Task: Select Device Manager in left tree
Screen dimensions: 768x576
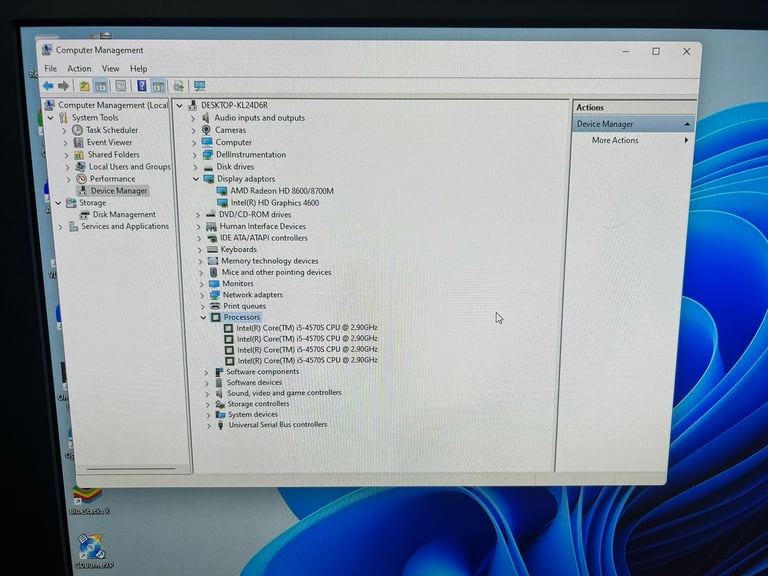Action: tap(119, 191)
